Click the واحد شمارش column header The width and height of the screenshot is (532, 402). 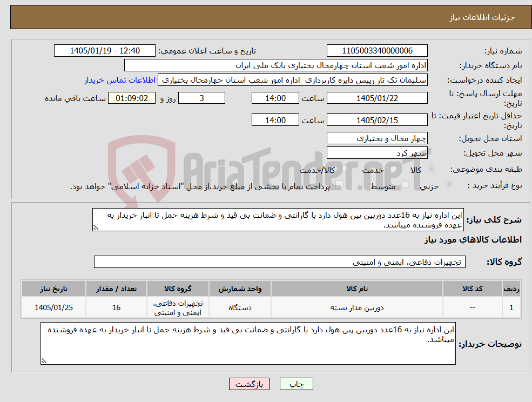(240, 289)
